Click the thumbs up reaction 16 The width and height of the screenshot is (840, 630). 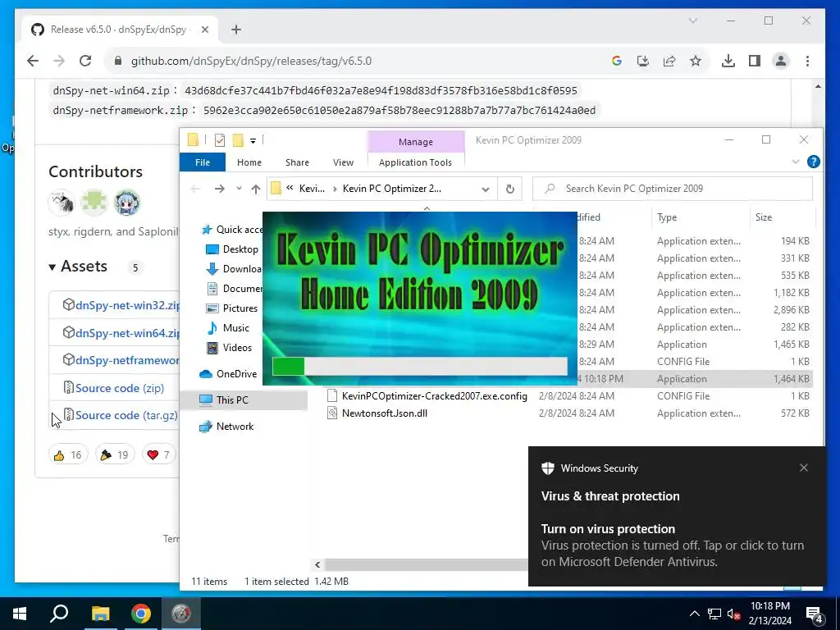(x=68, y=454)
